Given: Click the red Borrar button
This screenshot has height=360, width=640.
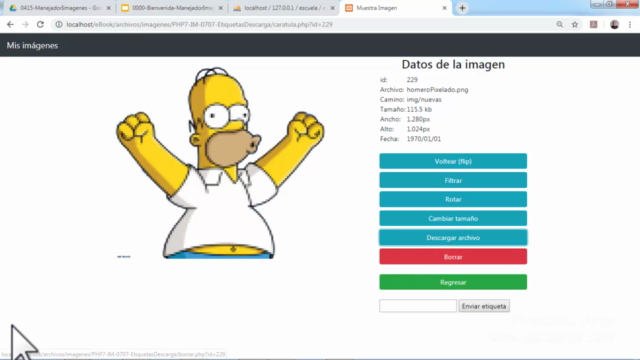Looking at the screenshot, I should coord(453,257).
